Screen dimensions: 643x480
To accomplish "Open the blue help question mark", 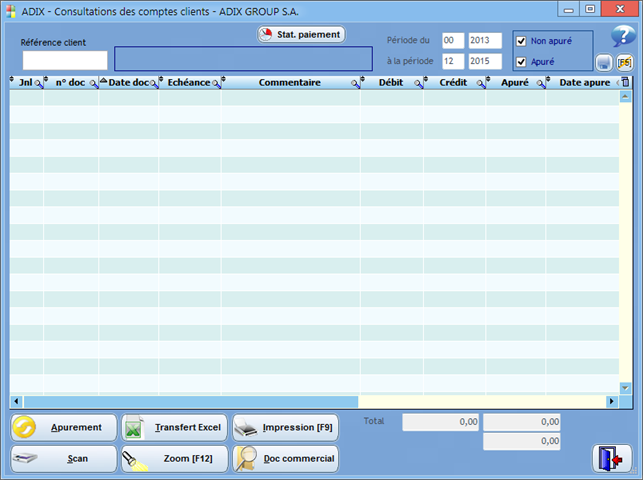I will point(623,38).
